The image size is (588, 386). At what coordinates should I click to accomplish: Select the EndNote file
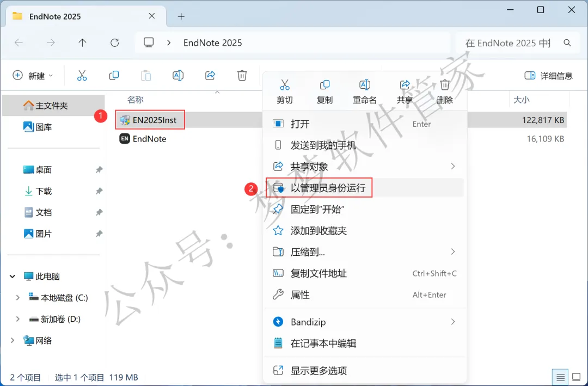(149, 139)
